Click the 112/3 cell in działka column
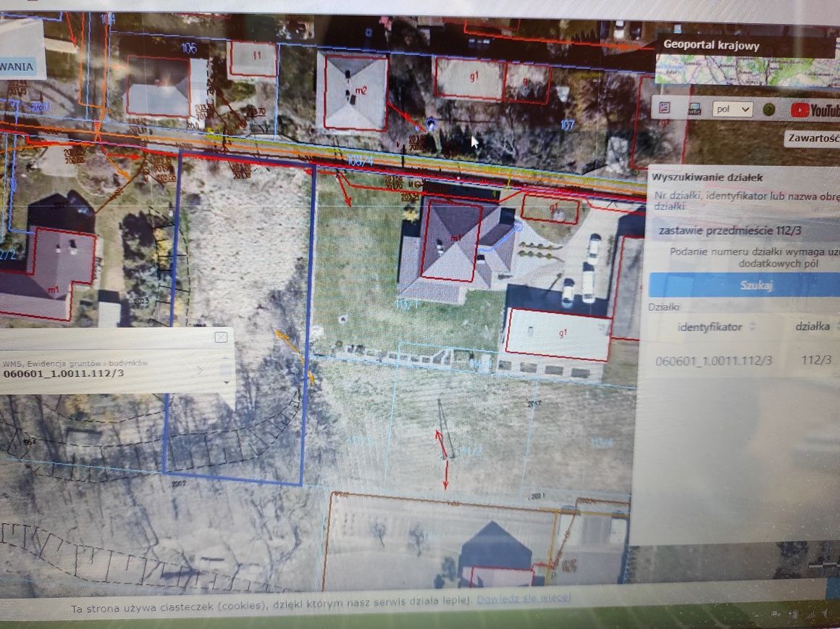Screen dimensions: 840x629 tap(816, 360)
